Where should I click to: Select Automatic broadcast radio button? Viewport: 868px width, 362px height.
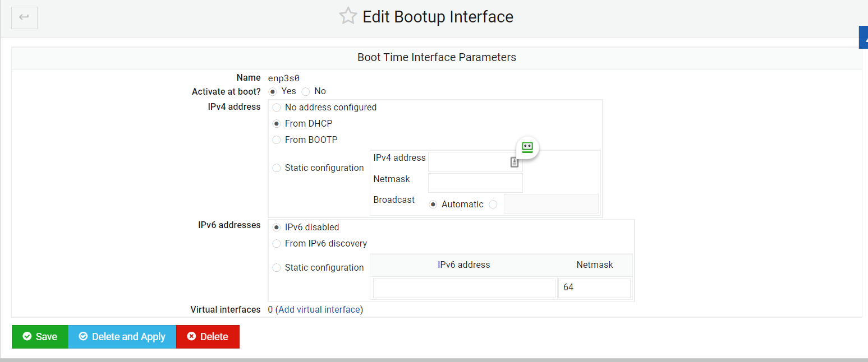click(433, 205)
